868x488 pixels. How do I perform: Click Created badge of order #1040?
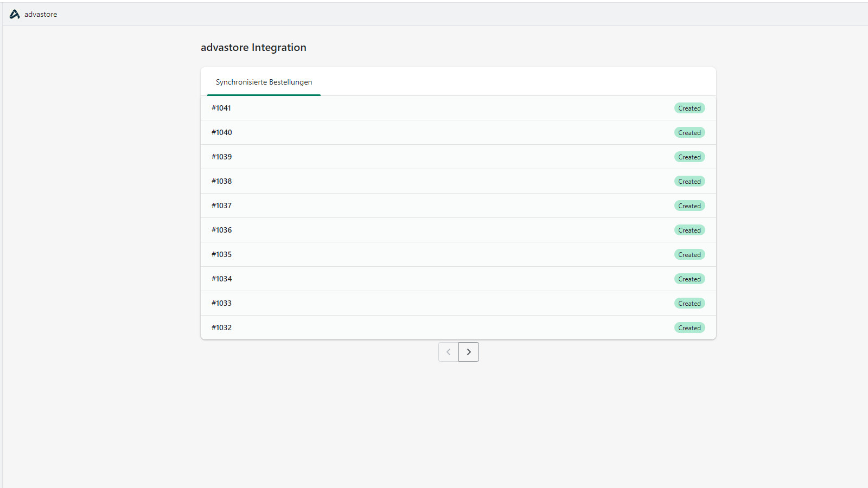point(690,133)
